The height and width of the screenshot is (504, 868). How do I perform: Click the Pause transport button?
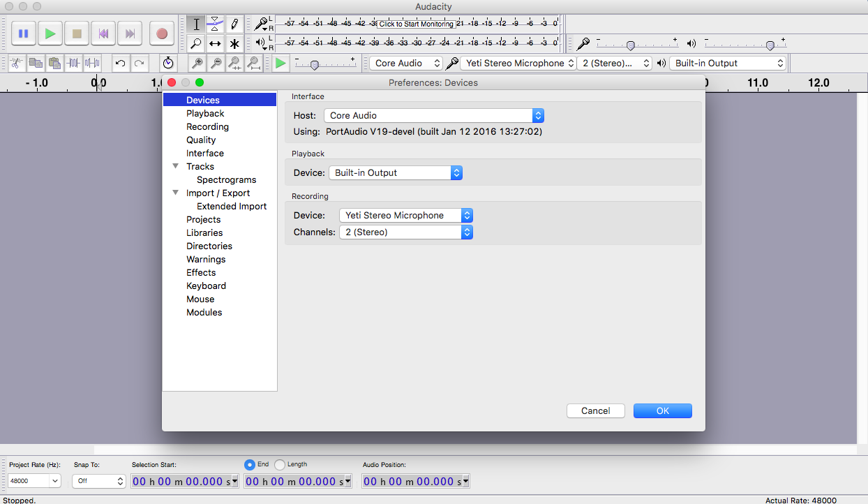[23, 33]
